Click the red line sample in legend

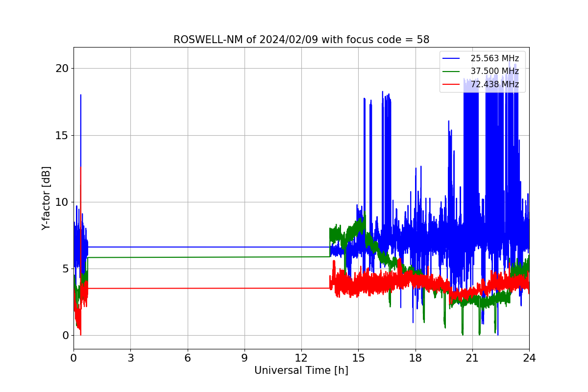click(x=452, y=85)
